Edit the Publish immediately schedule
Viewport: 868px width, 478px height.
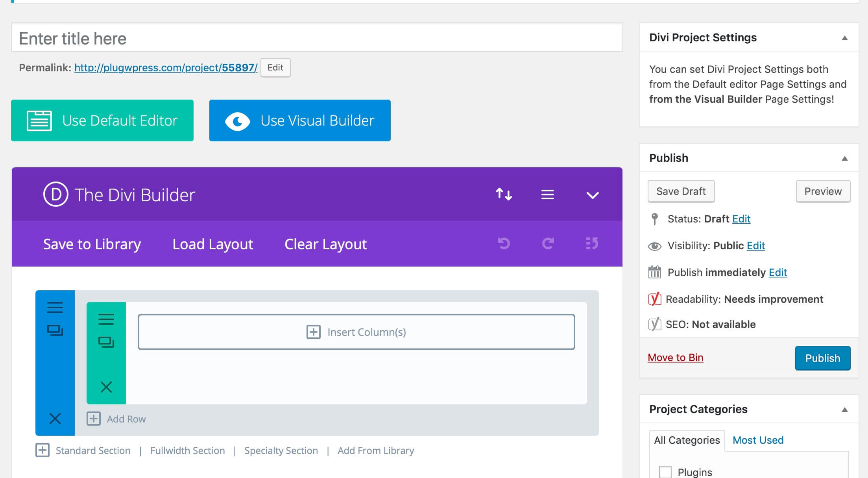[x=778, y=272]
